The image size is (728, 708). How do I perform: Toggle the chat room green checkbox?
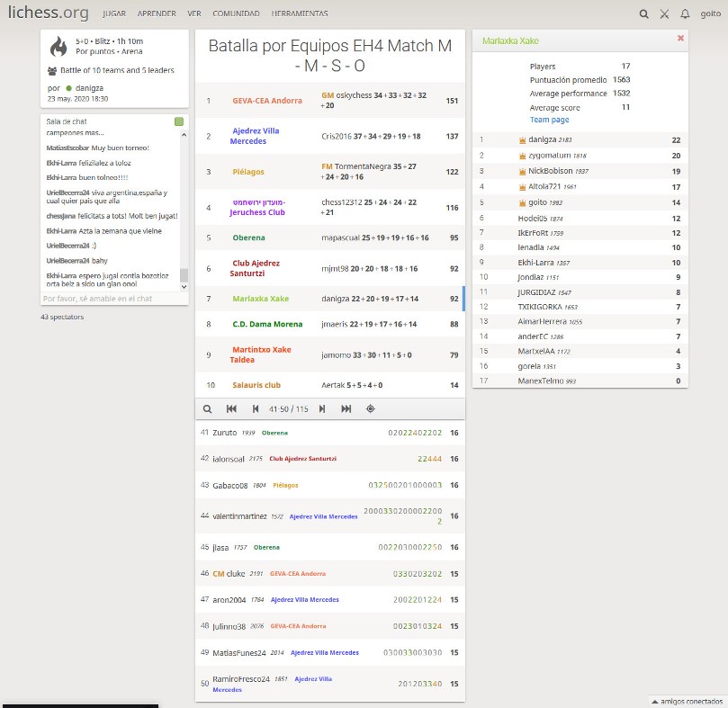click(x=179, y=121)
